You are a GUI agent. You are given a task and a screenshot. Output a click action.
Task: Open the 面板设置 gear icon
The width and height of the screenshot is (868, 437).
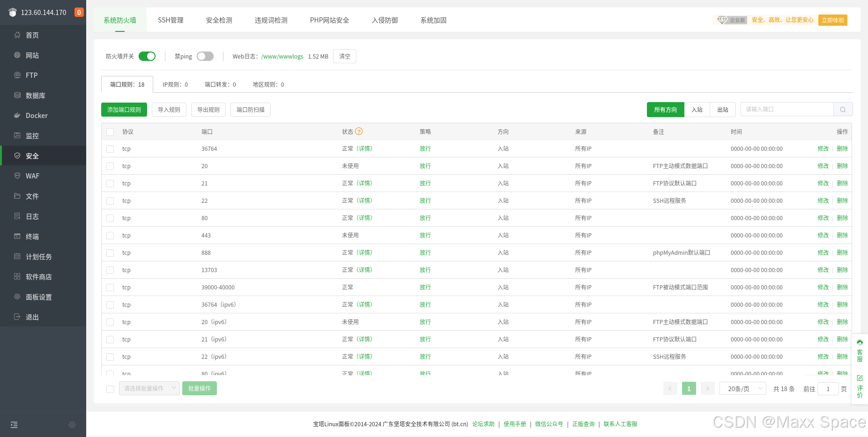(x=17, y=296)
